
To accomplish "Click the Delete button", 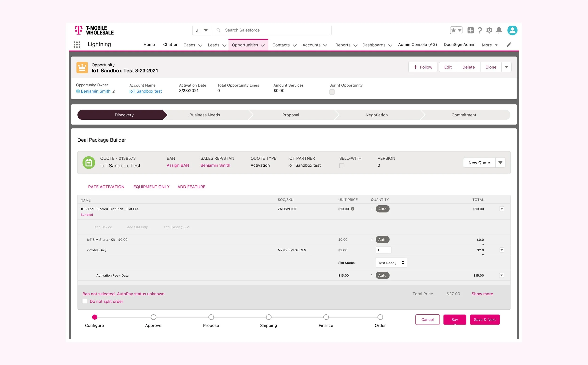I will coord(468,67).
